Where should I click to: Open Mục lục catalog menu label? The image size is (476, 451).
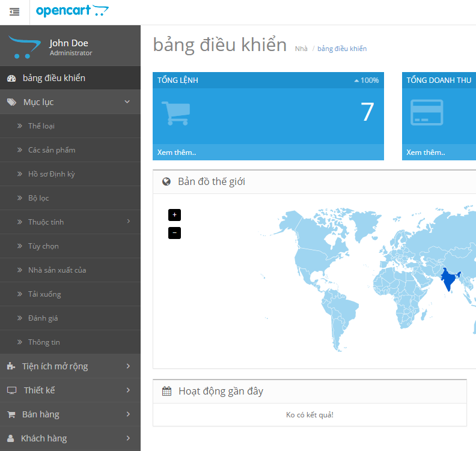(x=38, y=102)
